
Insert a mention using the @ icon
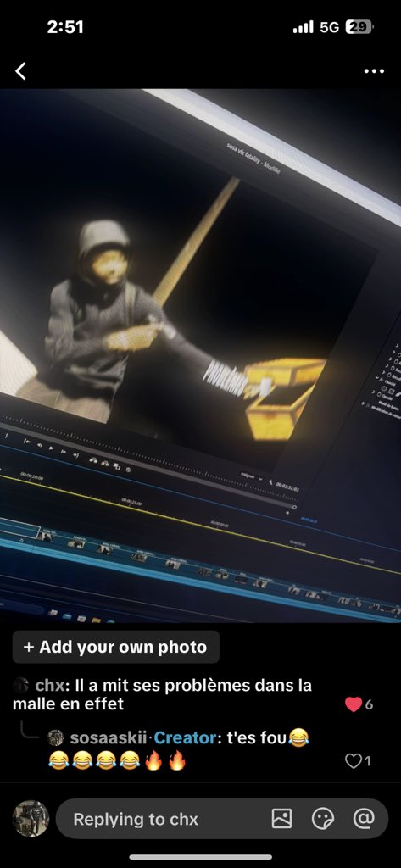(364, 818)
